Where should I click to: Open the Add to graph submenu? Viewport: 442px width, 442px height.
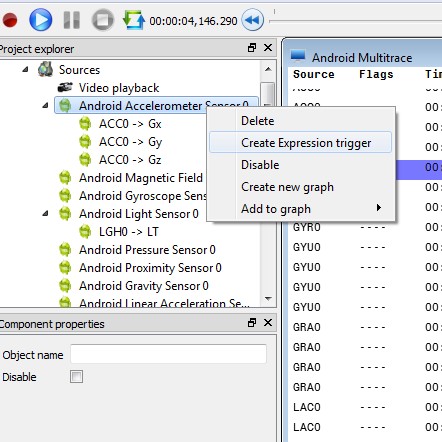301,209
